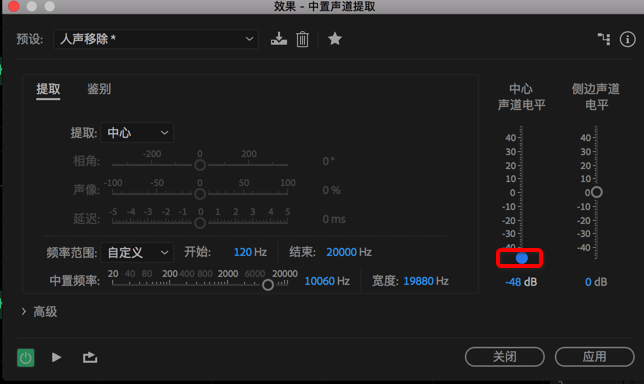644x384 pixels.
Task: Click the 关闭 button
Action: 505,356
